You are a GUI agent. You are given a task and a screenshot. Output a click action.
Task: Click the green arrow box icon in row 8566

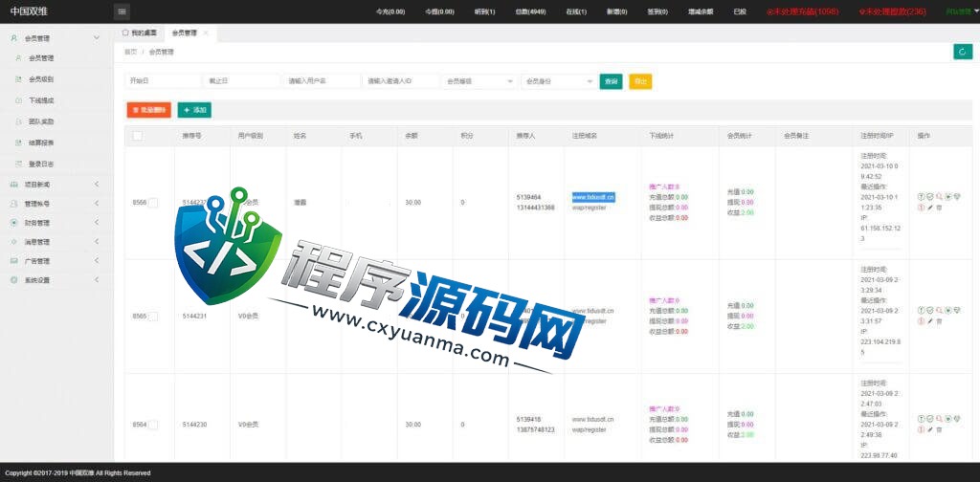click(x=948, y=197)
